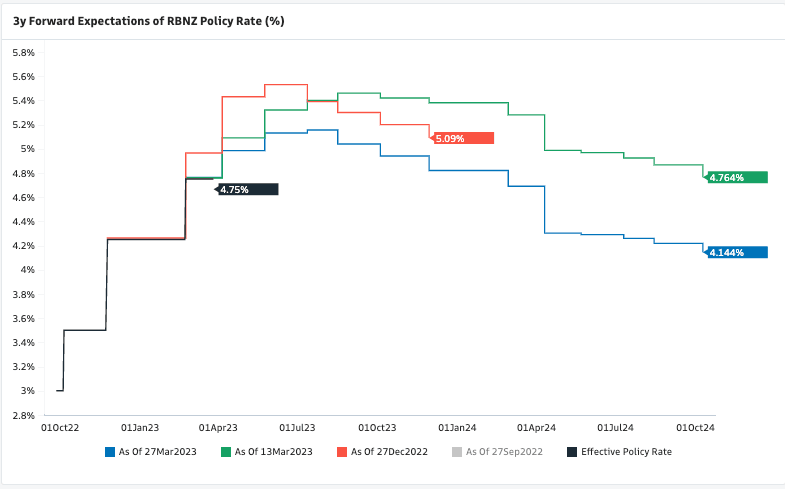This screenshot has height=489, width=785.
Task: Click the green As Of 13Mar2023 legend swatch
Action: click(x=226, y=452)
